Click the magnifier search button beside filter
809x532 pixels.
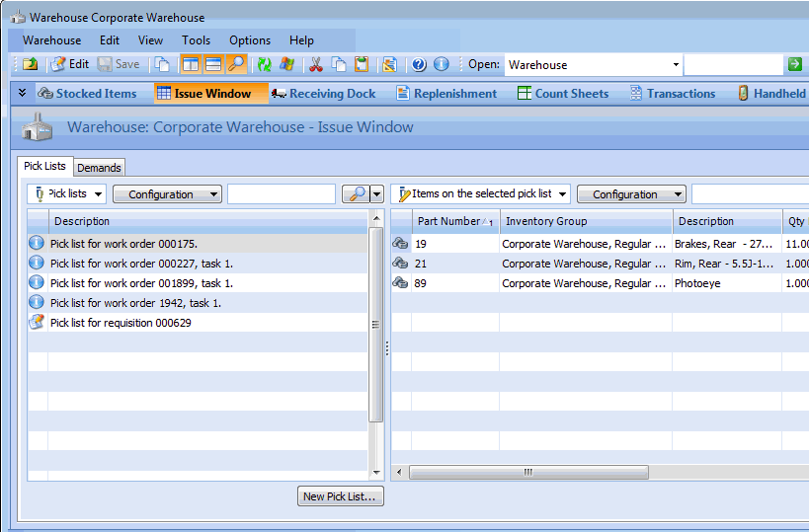coord(356,194)
